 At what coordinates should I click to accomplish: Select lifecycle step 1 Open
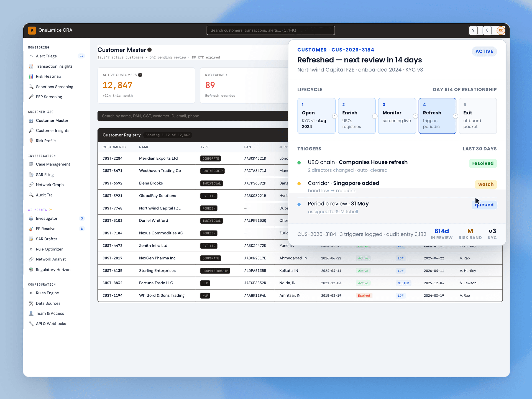click(x=316, y=116)
